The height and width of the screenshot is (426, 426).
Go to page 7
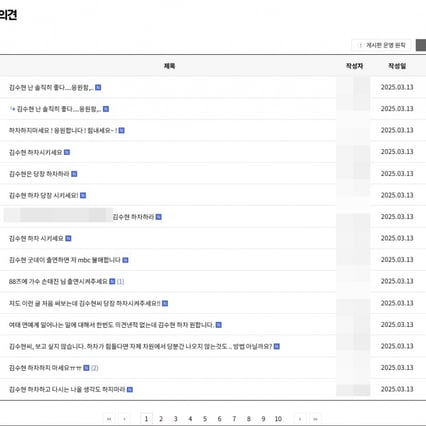(x=234, y=419)
